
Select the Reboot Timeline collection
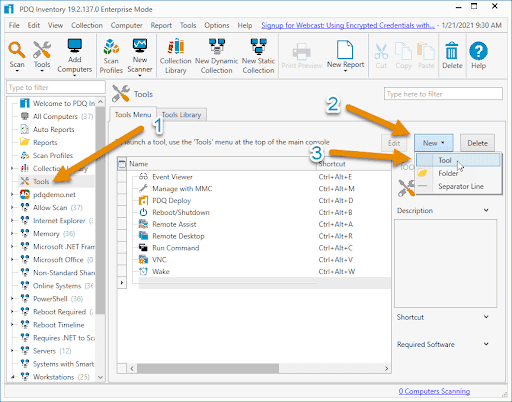click(59, 325)
